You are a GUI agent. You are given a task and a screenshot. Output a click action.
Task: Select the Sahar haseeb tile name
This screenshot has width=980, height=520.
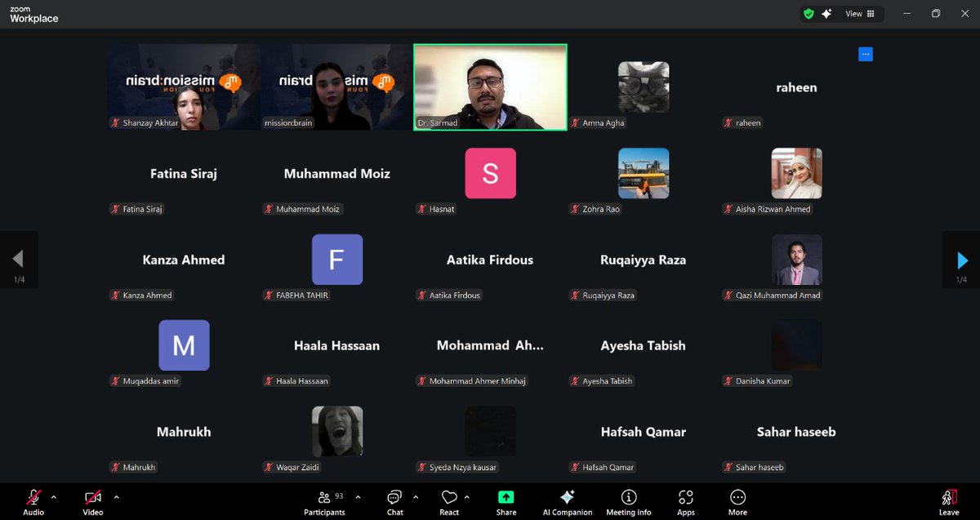click(796, 432)
